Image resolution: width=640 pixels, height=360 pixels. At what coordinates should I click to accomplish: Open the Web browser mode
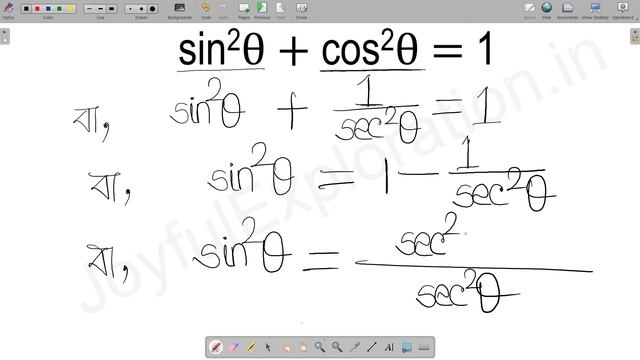click(547, 10)
